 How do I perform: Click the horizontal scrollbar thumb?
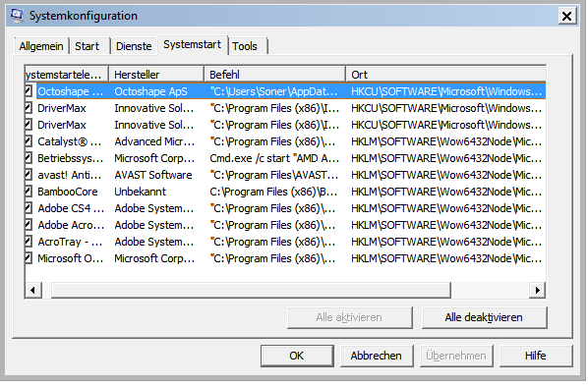pyautogui.click(x=251, y=290)
